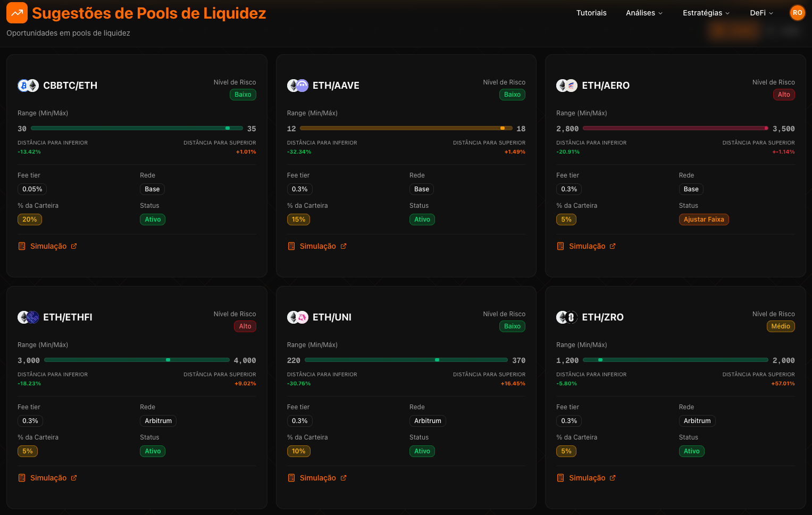The height and width of the screenshot is (515, 812).
Task: Click Arbitrum network badge in ETH/ETHFI card
Action: [x=158, y=421]
